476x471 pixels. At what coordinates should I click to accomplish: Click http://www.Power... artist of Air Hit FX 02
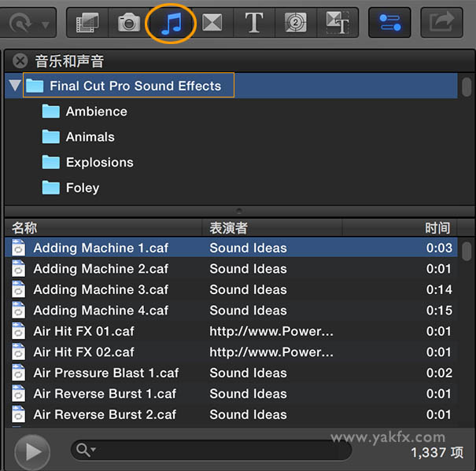(x=271, y=352)
